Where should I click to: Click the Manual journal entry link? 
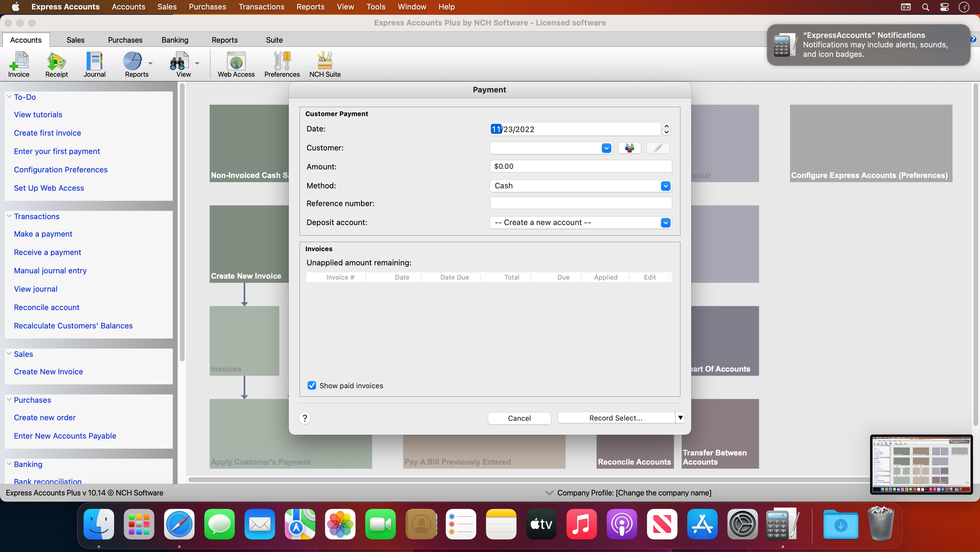[50, 271]
